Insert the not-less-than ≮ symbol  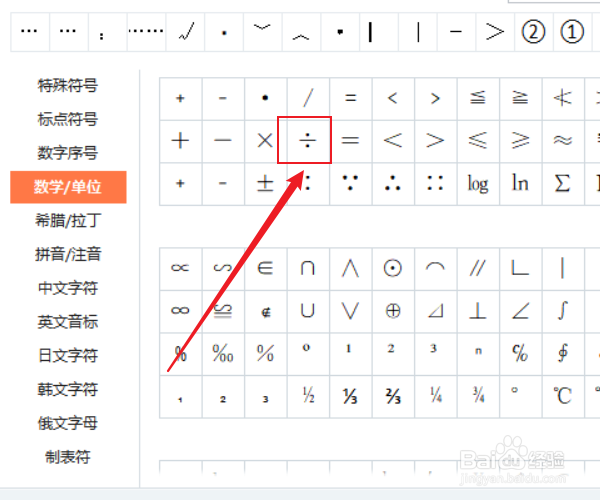pyautogui.click(x=562, y=98)
